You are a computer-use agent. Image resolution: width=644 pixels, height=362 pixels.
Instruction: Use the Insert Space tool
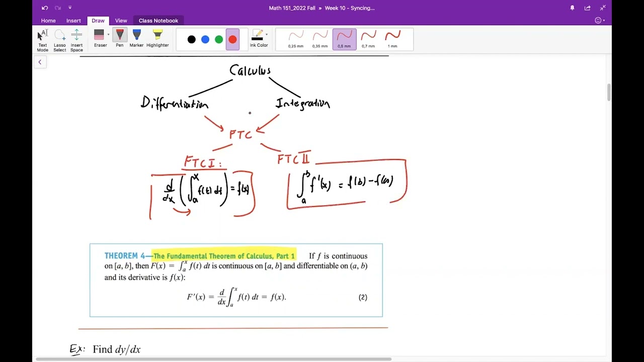pyautogui.click(x=76, y=40)
